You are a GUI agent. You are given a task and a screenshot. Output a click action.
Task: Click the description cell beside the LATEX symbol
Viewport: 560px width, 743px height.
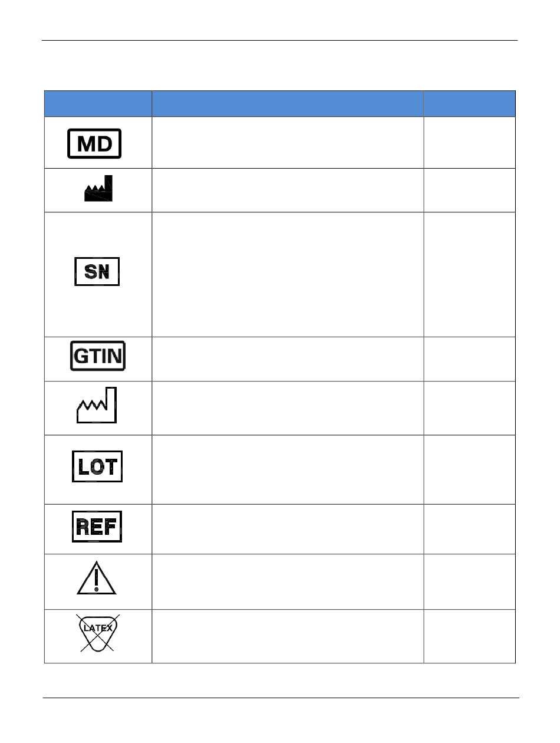[288, 636]
